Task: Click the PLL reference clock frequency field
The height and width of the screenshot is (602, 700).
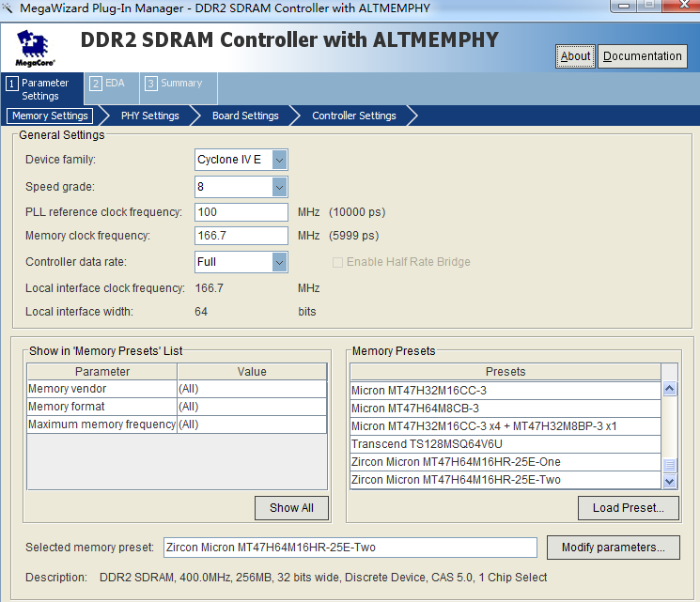Action: (x=241, y=212)
